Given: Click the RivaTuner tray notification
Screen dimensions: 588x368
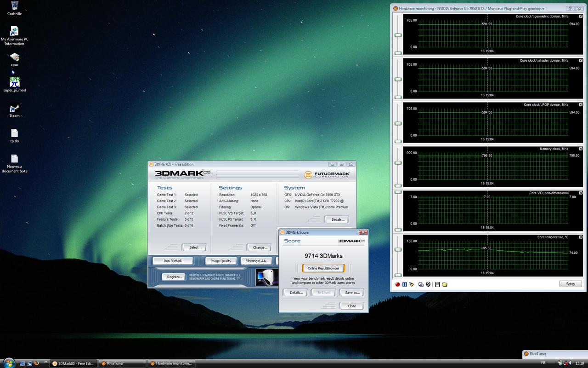Looking at the screenshot, I should [555, 354].
